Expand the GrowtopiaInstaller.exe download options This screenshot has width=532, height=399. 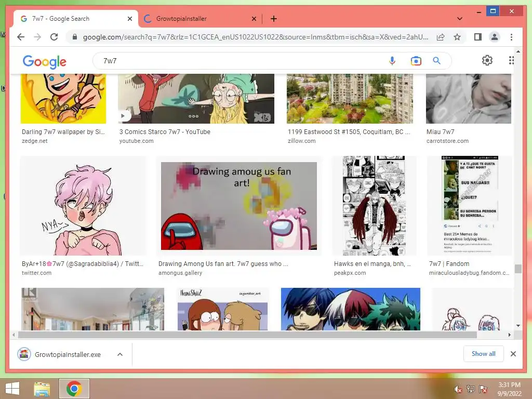120,354
